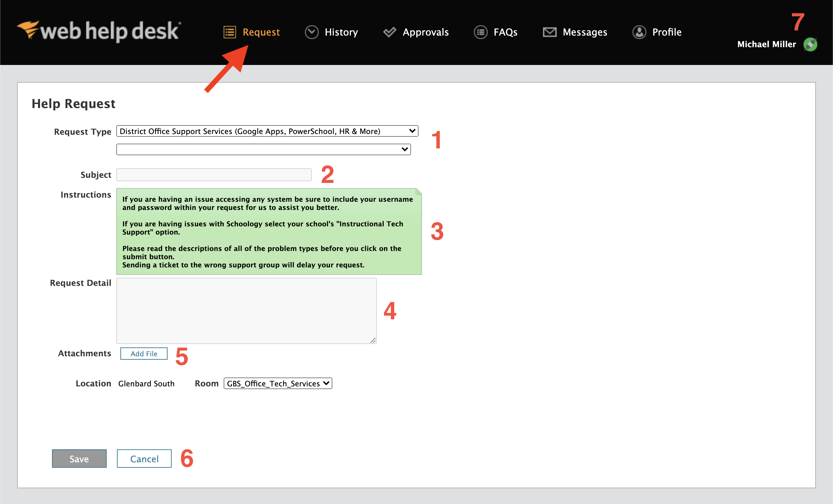Click the Add File button
This screenshot has height=504, width=833.
click(x=144, y=354)
